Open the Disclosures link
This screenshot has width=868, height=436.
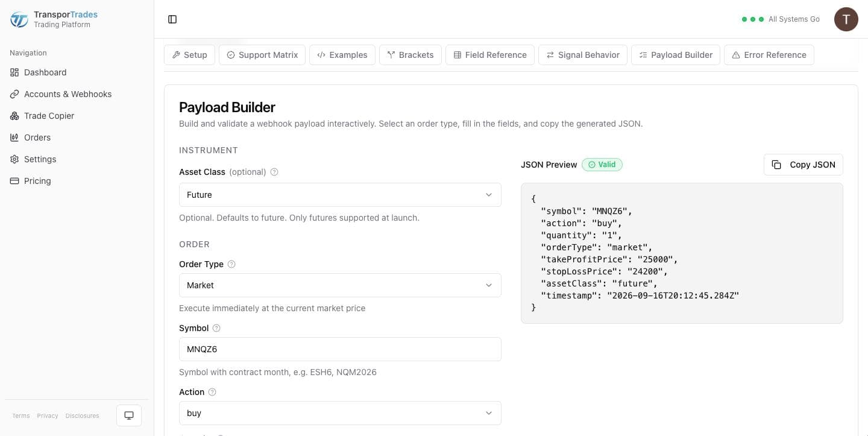83,415
